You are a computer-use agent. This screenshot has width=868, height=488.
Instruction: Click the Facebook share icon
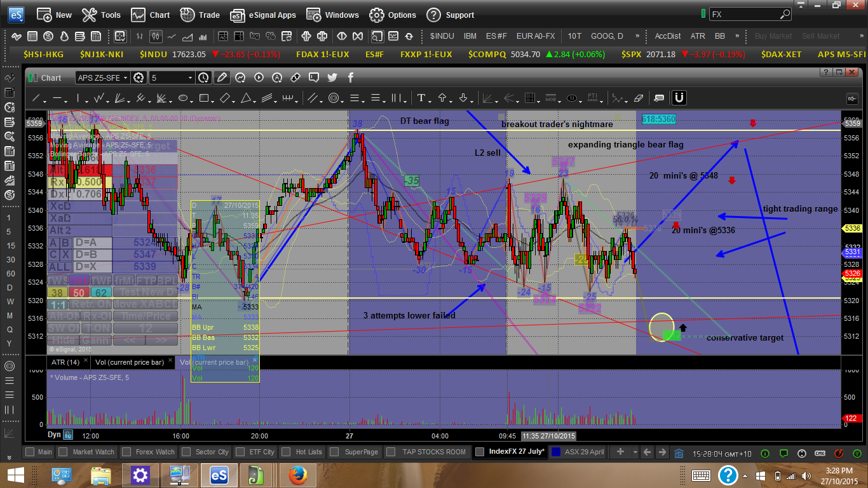click(351, 78)
